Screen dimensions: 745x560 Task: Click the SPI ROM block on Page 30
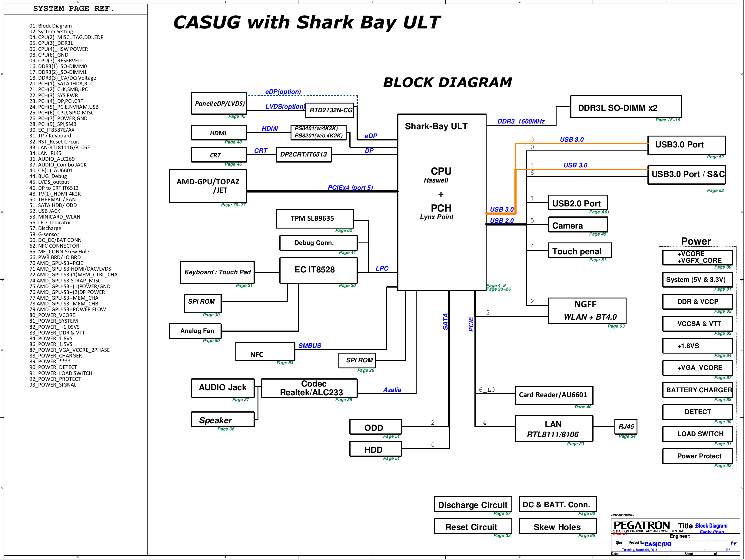click(x=203, y=304)
